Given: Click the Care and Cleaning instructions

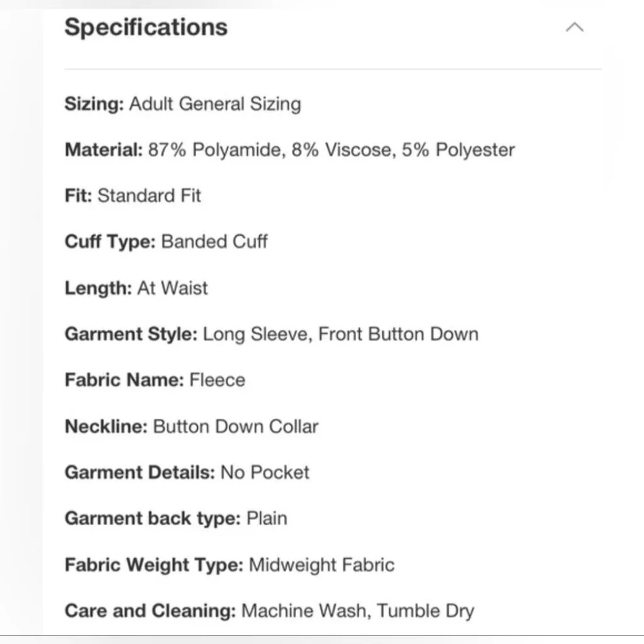Looking at the screenshot, I should coord(269,611).
